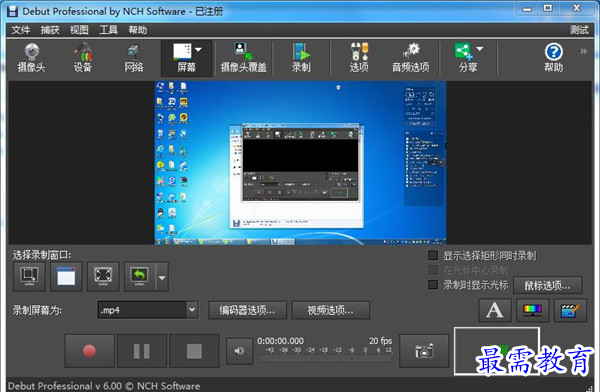Click the stop recording button

pyautogui.click(x=194, y=351)
